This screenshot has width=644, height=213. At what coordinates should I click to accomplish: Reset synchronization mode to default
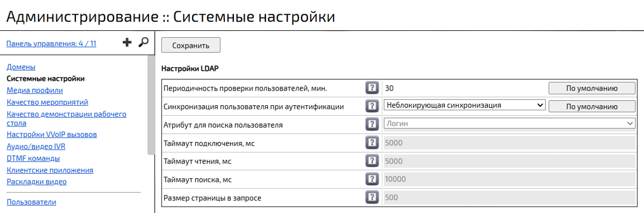coord(591,106)
